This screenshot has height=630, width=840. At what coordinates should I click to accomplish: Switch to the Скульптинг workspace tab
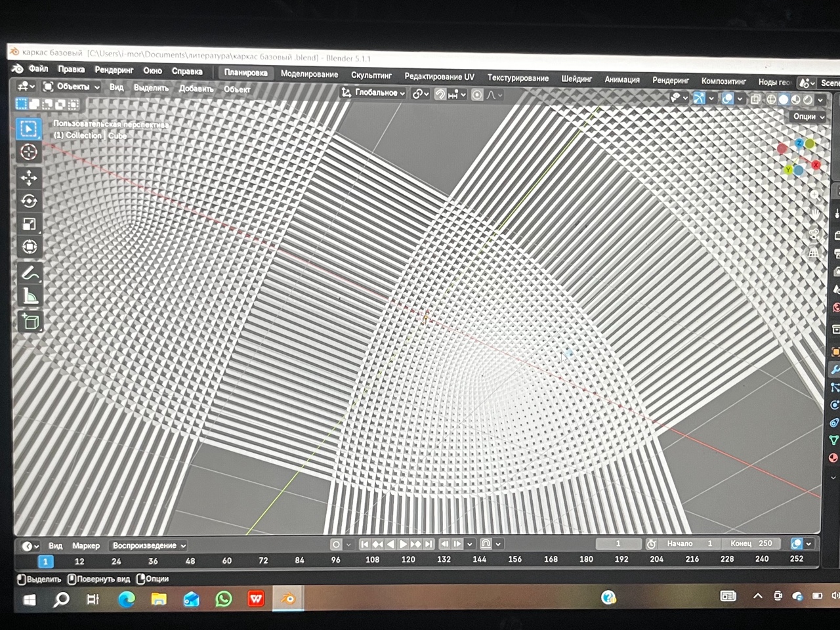click(x=371, y=75)
